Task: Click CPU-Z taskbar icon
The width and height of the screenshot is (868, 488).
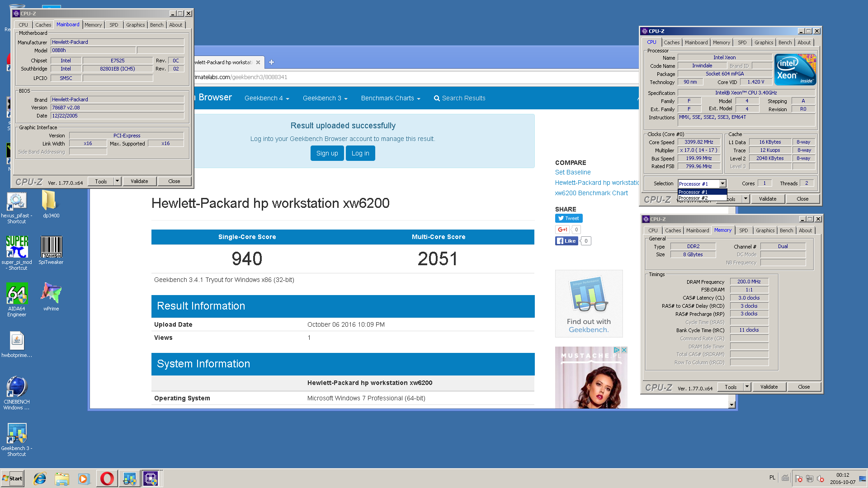Action: coord(151,478)
